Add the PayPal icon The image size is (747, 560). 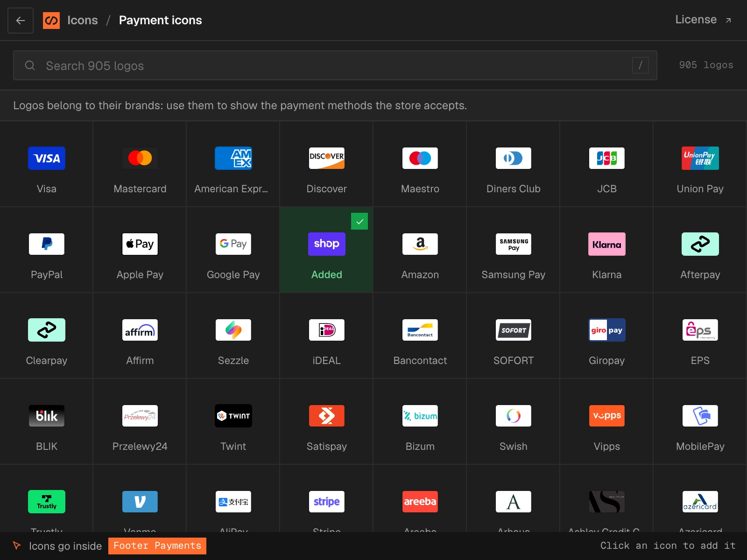(47, 250)
